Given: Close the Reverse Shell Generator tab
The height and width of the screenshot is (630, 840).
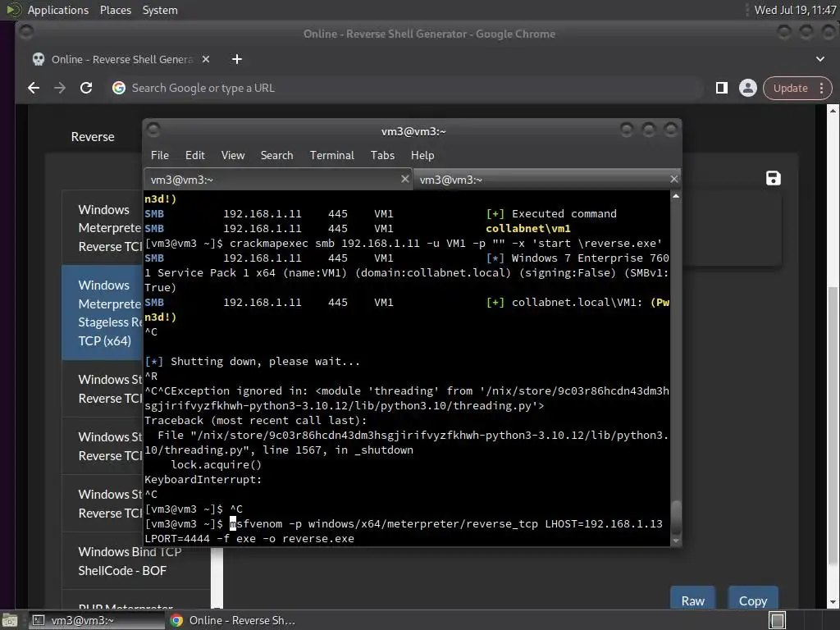Looking at the screenshot, I should [206, 59].
